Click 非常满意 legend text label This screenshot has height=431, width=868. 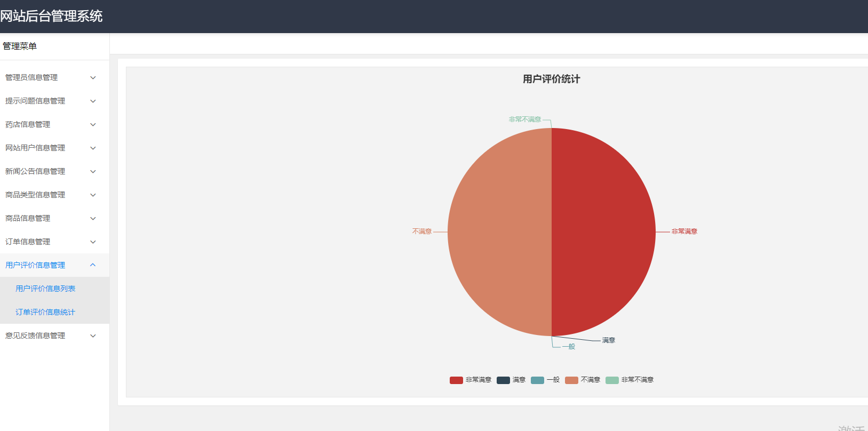479,380
